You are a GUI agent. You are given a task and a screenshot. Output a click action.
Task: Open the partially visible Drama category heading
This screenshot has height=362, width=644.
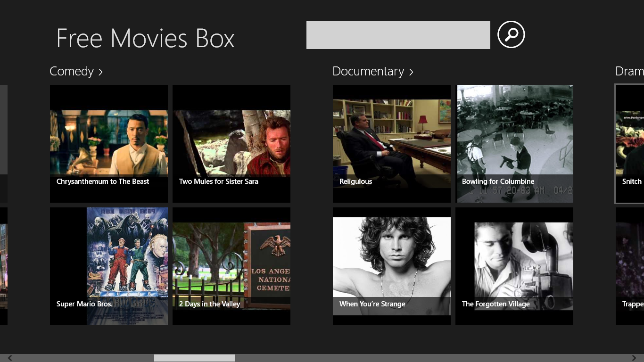tap(629, 71)
